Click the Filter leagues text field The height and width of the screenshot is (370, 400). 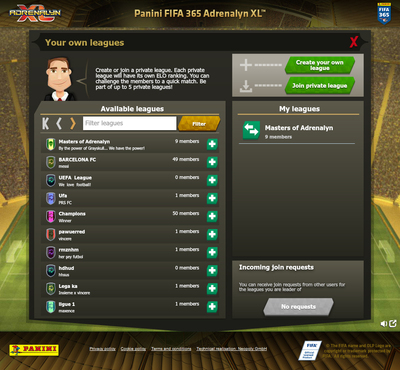point(129,123)
